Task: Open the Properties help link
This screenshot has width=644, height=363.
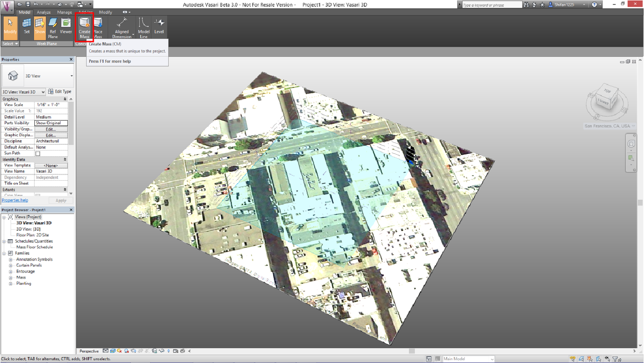Action: pyautogui.click(x=15, y=200)
